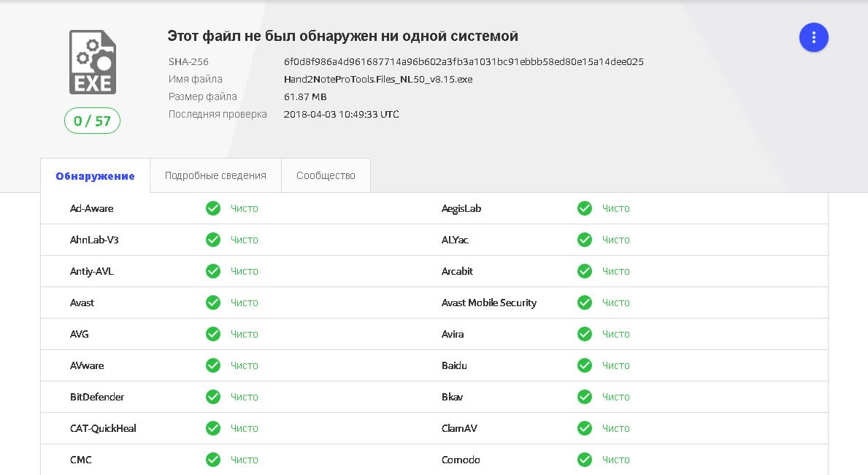868x475 pixels.
Task: Click the green checkmark for Avast Mobile Security
Action: 585,303
